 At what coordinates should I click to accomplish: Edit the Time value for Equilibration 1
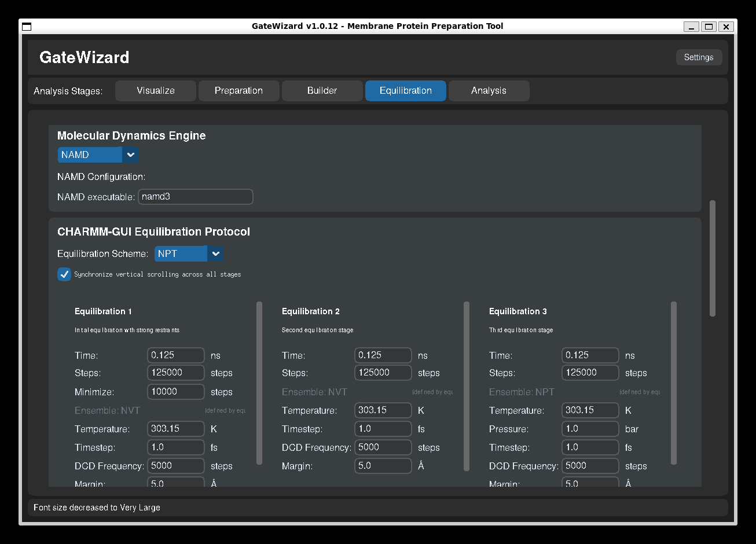(175, 355)
